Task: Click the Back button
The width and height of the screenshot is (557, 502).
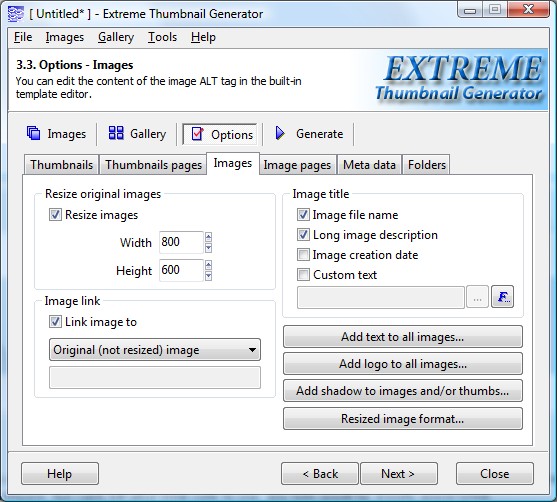Action: click(x=320, y=474)
